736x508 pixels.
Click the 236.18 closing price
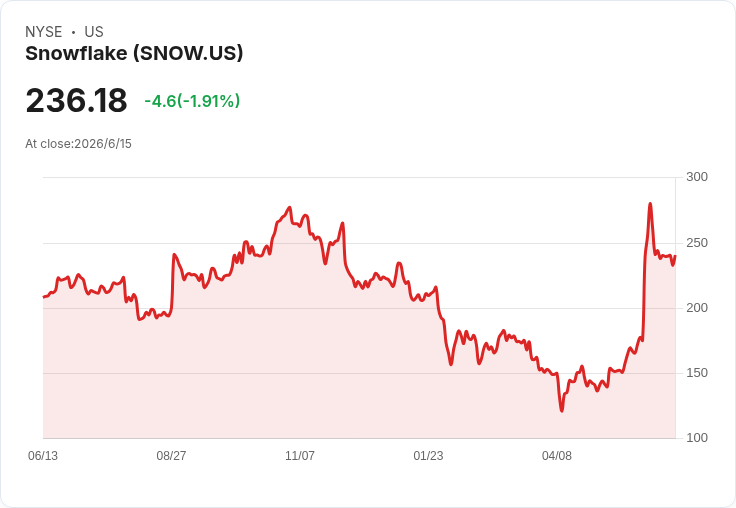coord(76,100)
